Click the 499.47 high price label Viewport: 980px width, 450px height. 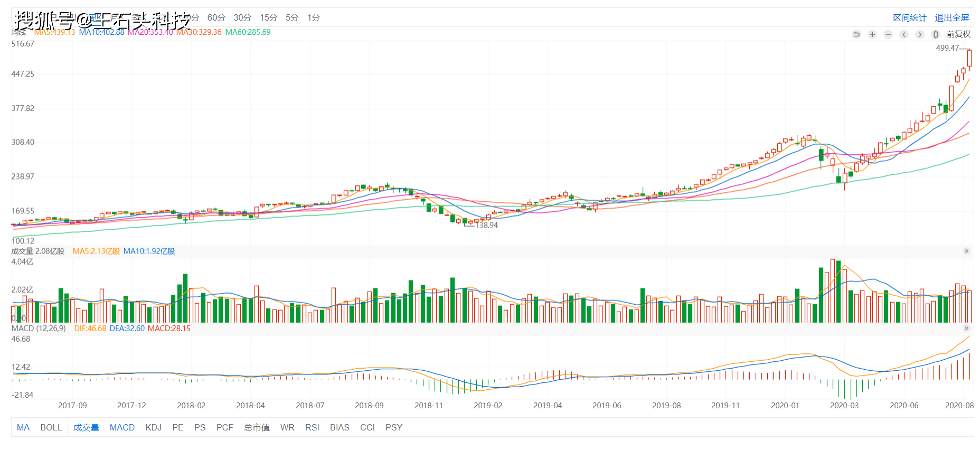click(947, 48)
